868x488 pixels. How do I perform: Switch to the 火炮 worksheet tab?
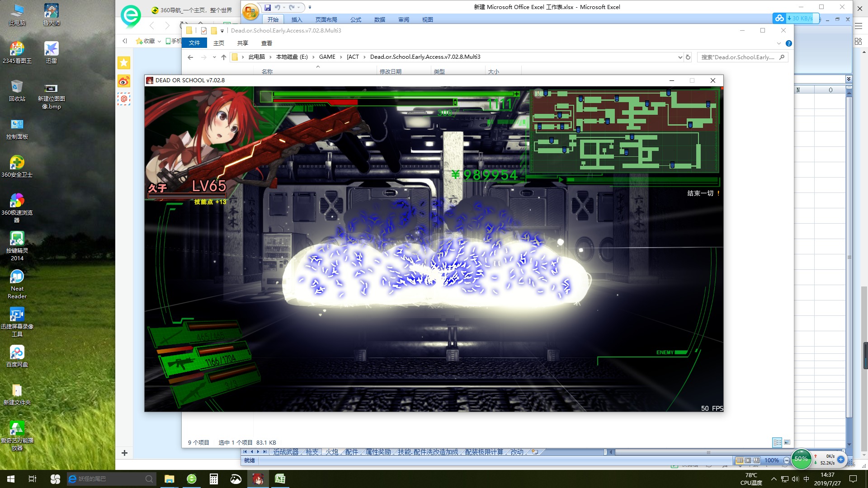(331, 452)
